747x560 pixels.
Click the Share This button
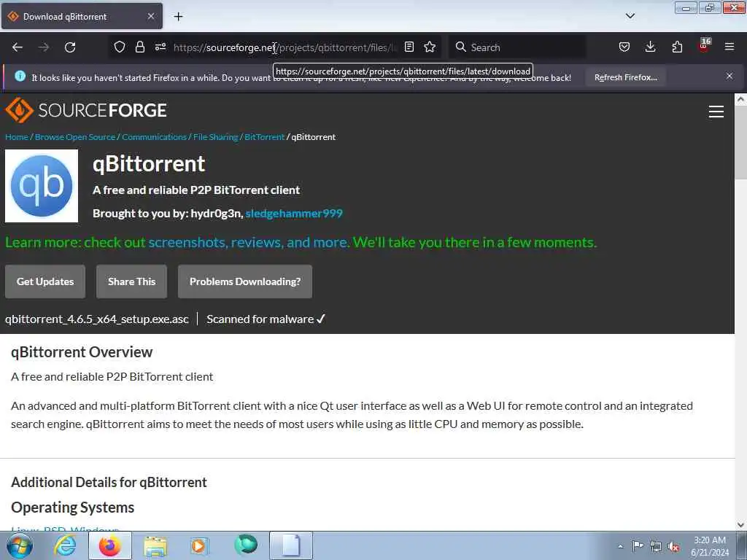[x=131, y=281]
